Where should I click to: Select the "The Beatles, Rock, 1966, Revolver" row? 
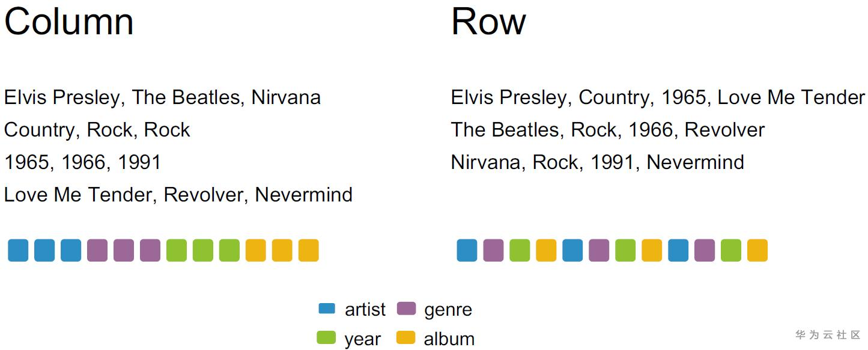point(608,130)
